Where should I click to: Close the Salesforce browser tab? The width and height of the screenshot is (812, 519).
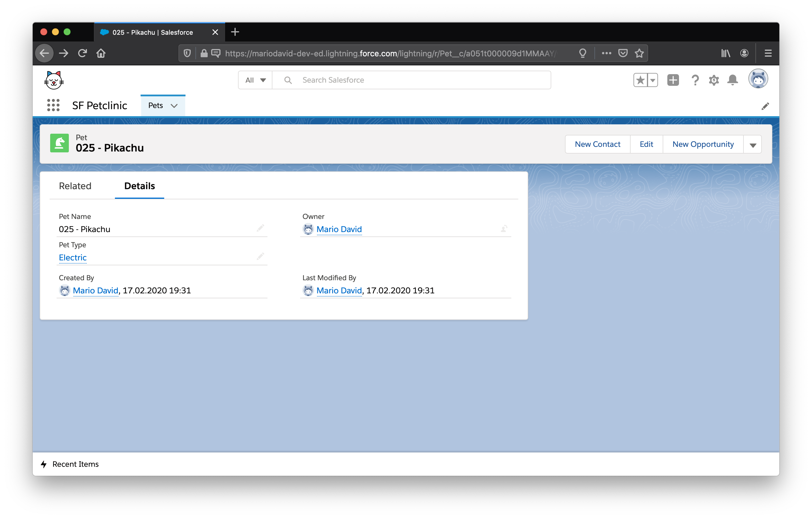pos(215,32)
